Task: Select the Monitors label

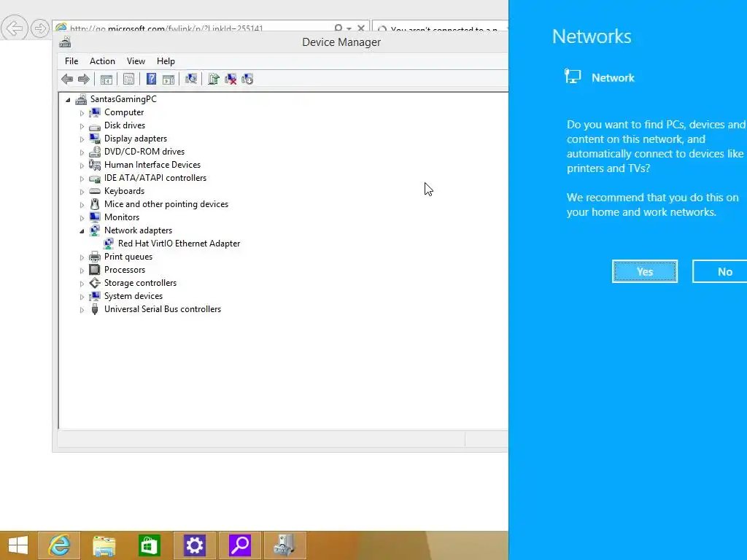Action: tap(122, 217)
